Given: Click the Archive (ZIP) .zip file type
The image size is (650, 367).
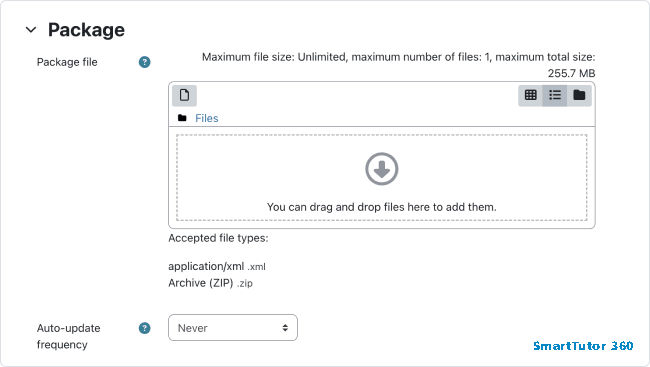Looking at the screenshot, I should tap(211, 283).
